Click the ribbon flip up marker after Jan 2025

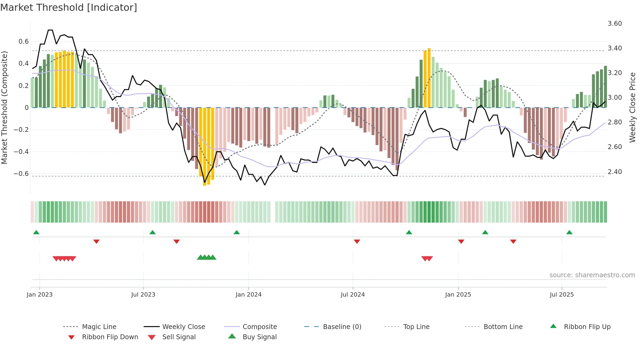coord(485,232)
